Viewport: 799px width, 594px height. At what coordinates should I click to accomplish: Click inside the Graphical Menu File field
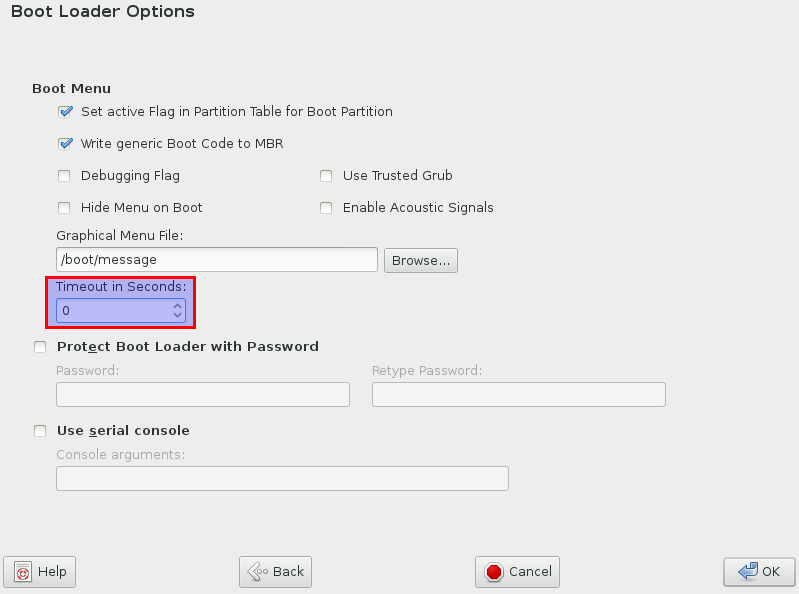click(216, 260)
